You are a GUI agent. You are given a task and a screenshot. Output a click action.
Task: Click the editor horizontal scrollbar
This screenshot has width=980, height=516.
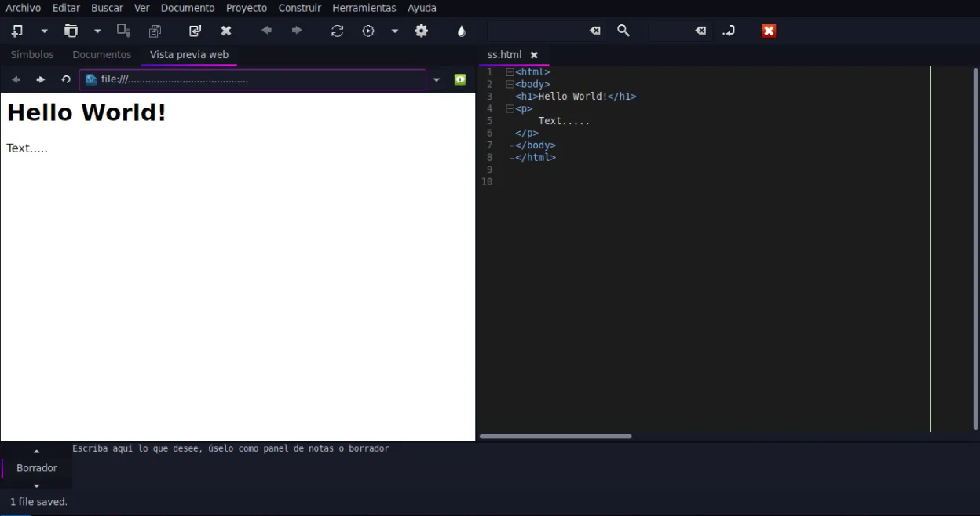tap(556, 436)
